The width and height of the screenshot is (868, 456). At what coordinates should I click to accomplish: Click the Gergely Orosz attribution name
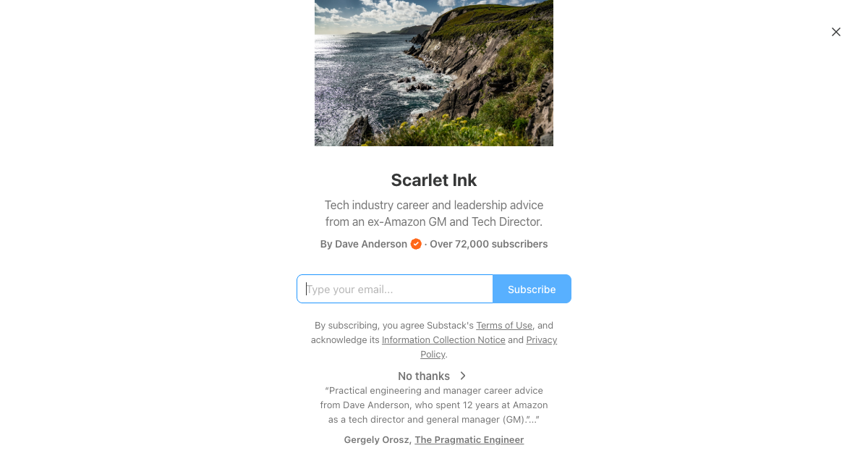click(x=377, y=439)
